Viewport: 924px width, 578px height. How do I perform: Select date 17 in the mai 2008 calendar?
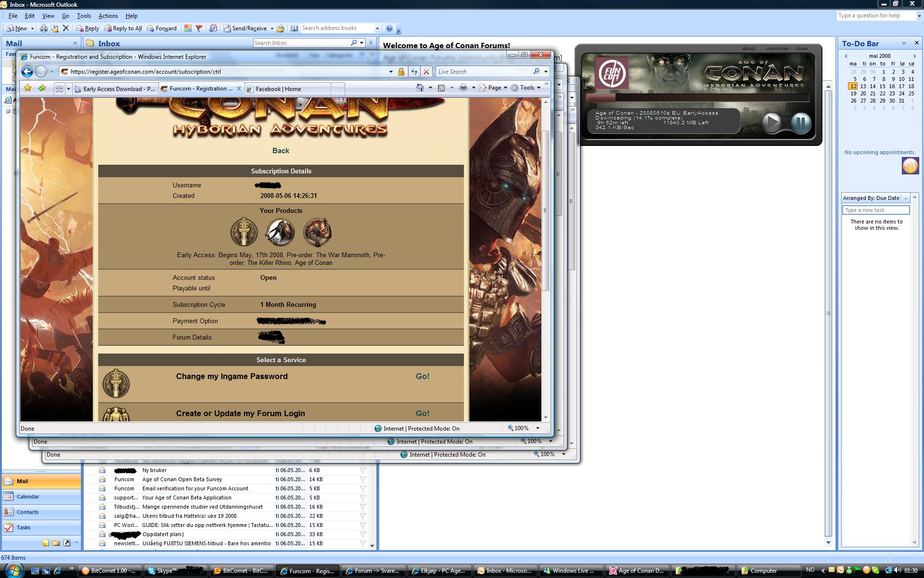(901, 86)
